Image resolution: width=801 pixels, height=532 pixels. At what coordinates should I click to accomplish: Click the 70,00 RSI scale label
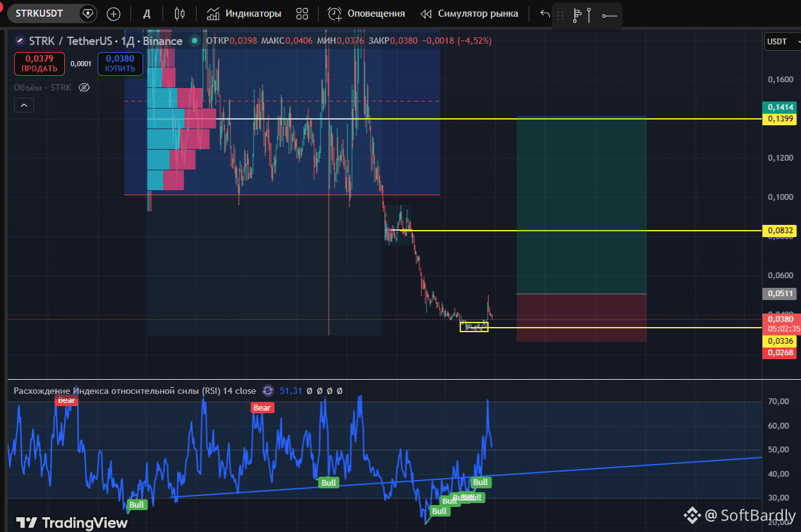779,402
